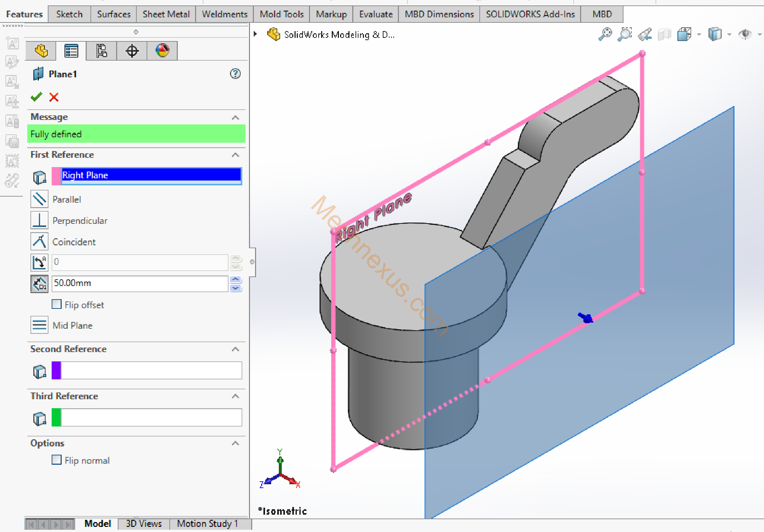Enable the Flip normal checkbox
This screenshot has width=764, height=532.
[x=56, y=460]
